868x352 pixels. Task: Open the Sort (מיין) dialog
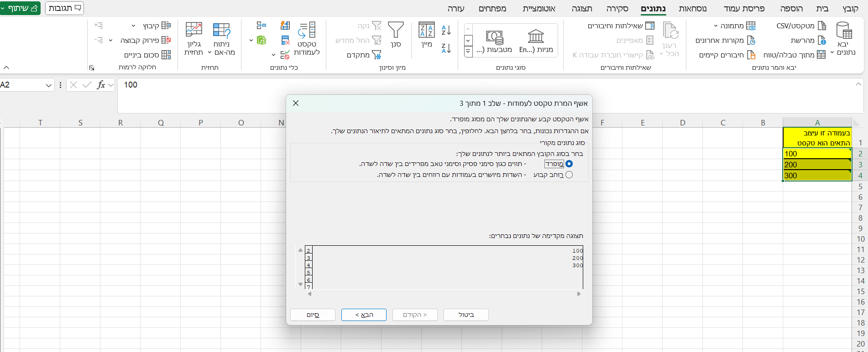426,35
